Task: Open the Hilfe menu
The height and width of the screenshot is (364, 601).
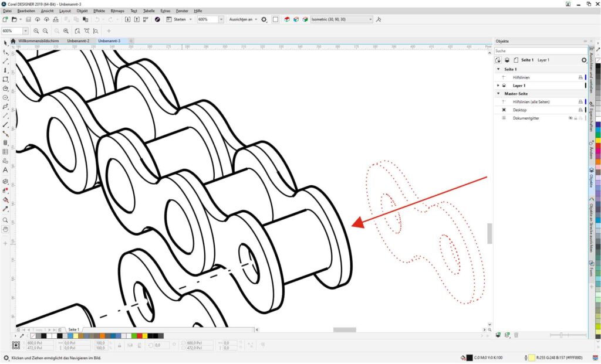Action: tap(198, 11)
